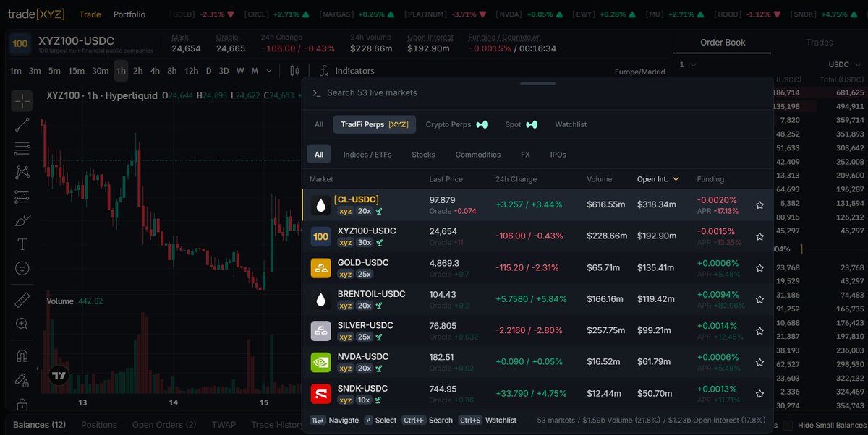Filter by IPOs category
The height and width of the screenshot is (435, 868).
[x=558, y=155]
